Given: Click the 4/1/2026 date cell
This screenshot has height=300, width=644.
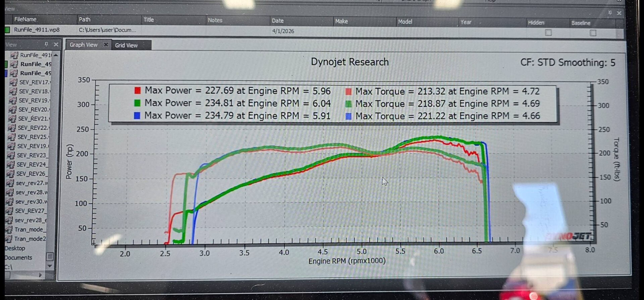Looking at the screenshot, I should coord(283,31).
